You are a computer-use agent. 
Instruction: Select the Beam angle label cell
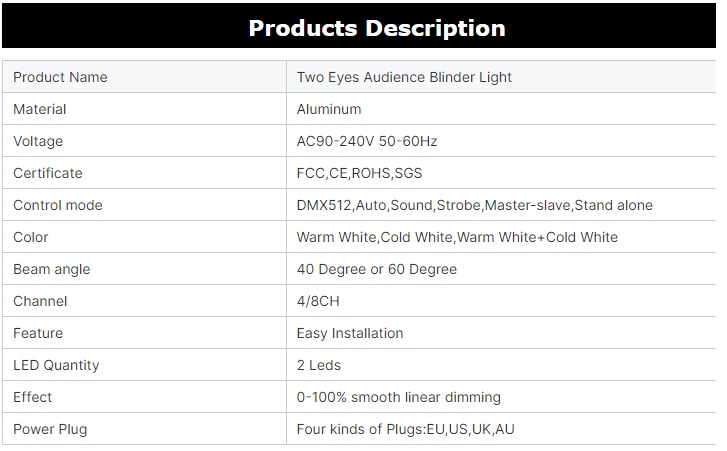52,269
